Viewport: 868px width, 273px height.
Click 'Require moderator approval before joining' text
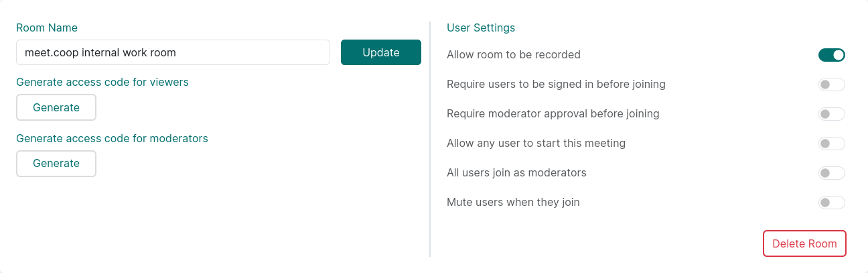(553, 114)
